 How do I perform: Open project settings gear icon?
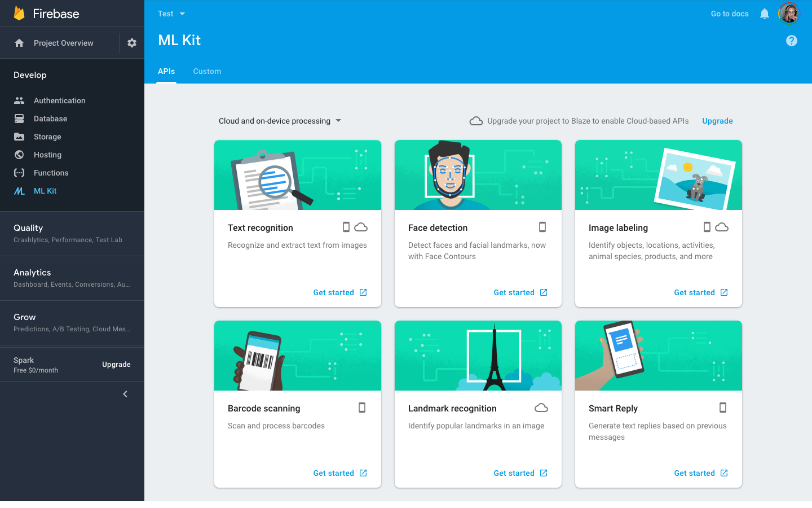click(x=132, y=43)
